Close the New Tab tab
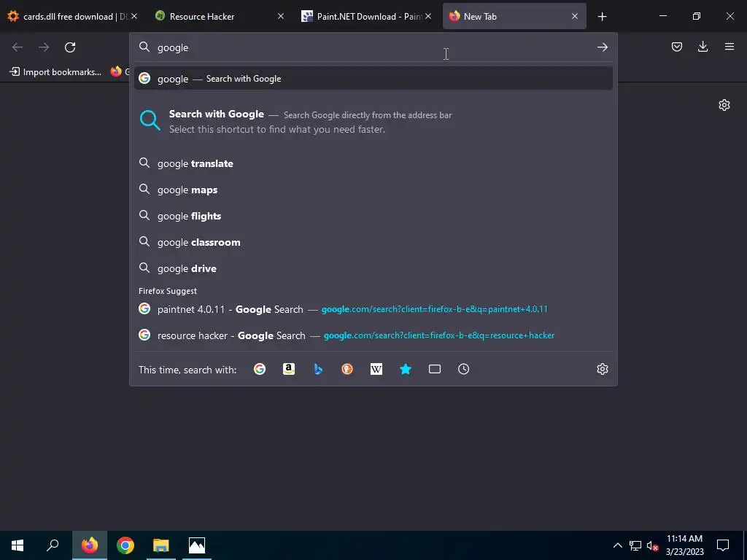747x560 pixels. pos(575,16)
